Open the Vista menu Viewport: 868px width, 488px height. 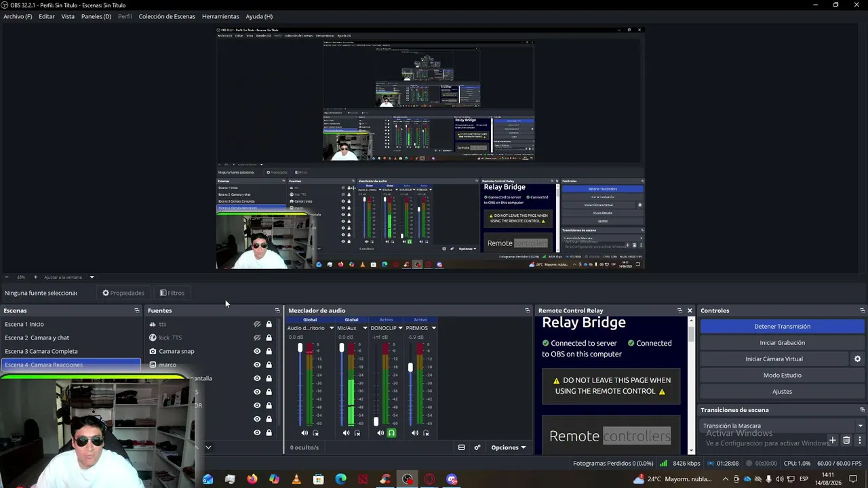68,16
